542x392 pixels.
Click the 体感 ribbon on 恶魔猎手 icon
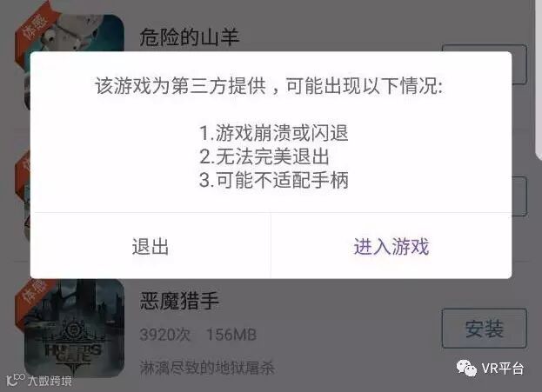[34, 292]
